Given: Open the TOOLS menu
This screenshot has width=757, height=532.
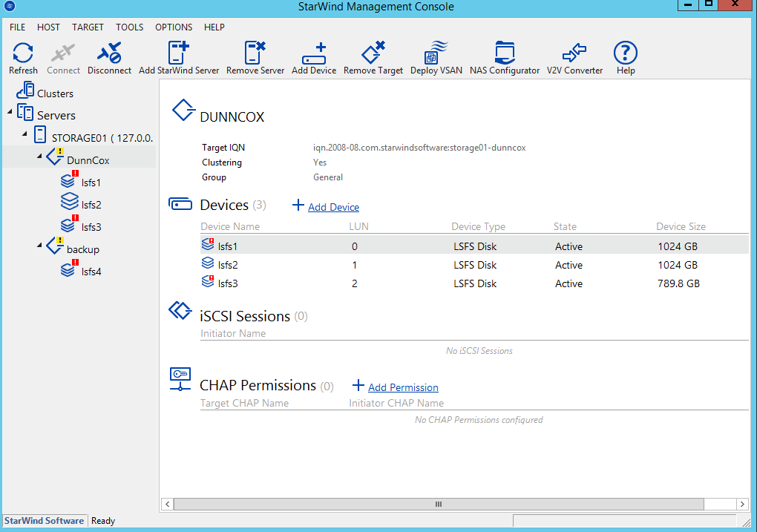Looking at the screenshot, I should click(129, 27).
